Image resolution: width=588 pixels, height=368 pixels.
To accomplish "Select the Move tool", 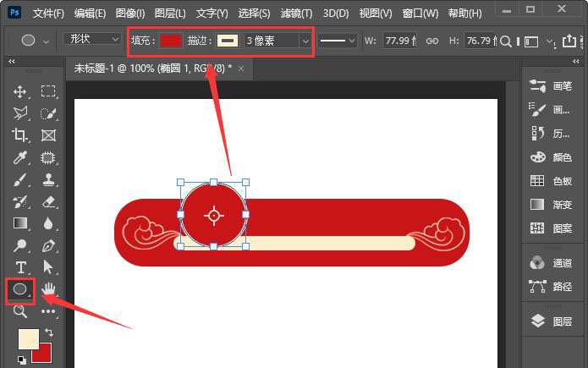I will tap(20, 91).
